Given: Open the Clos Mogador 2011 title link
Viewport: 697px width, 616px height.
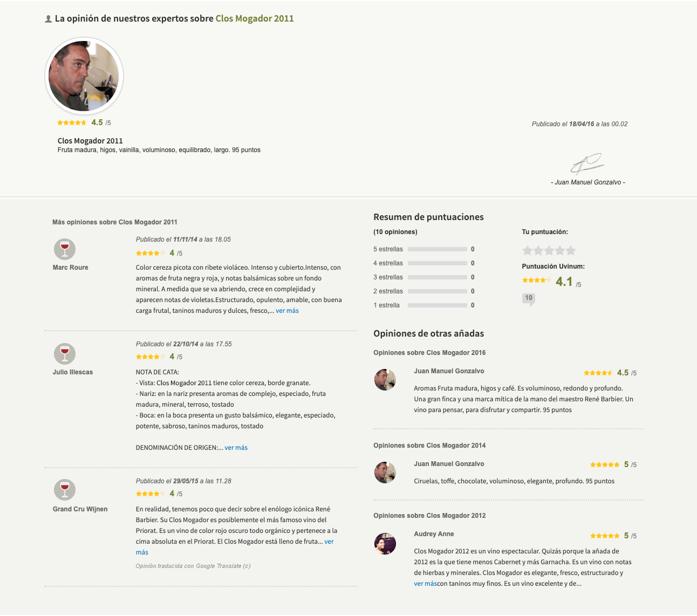Looking at the screenshot, I should coord(255,18).
